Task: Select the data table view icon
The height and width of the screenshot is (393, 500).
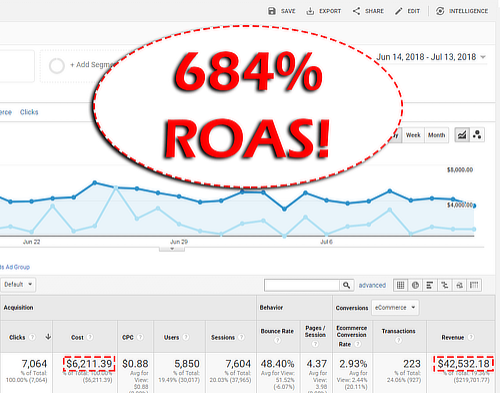Action: tap(400, 285)
